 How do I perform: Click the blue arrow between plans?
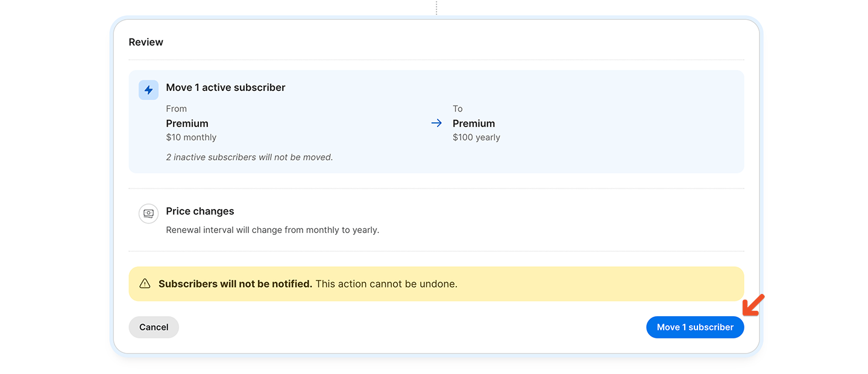click(437, 123)
